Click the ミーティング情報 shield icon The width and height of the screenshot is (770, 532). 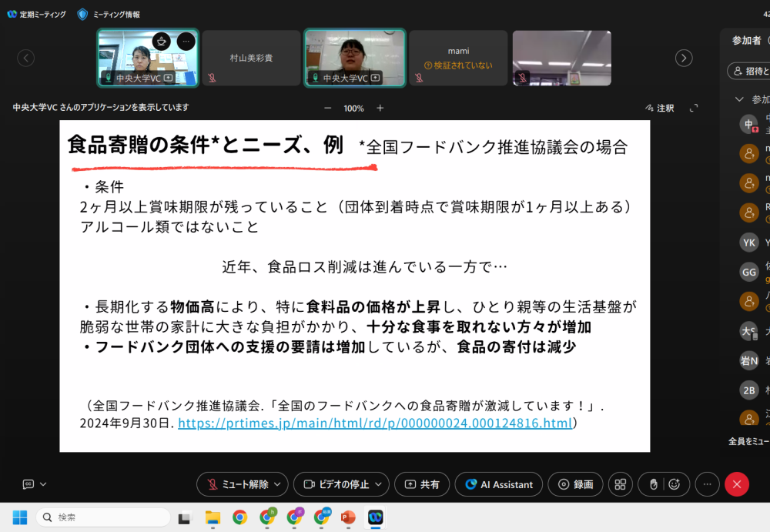(x=82, y=14)
